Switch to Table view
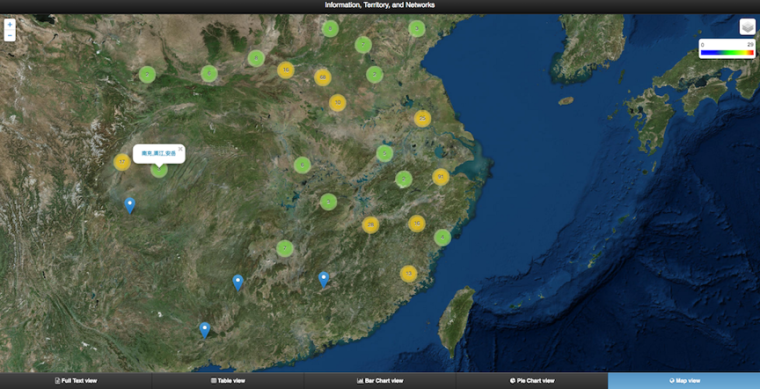760x389 pixels. 228,381
